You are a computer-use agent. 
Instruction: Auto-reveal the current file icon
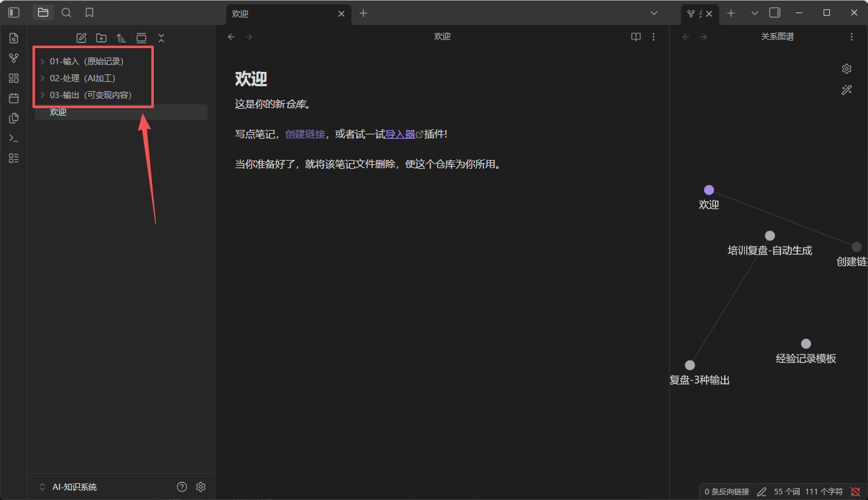[x=141, y=38]
